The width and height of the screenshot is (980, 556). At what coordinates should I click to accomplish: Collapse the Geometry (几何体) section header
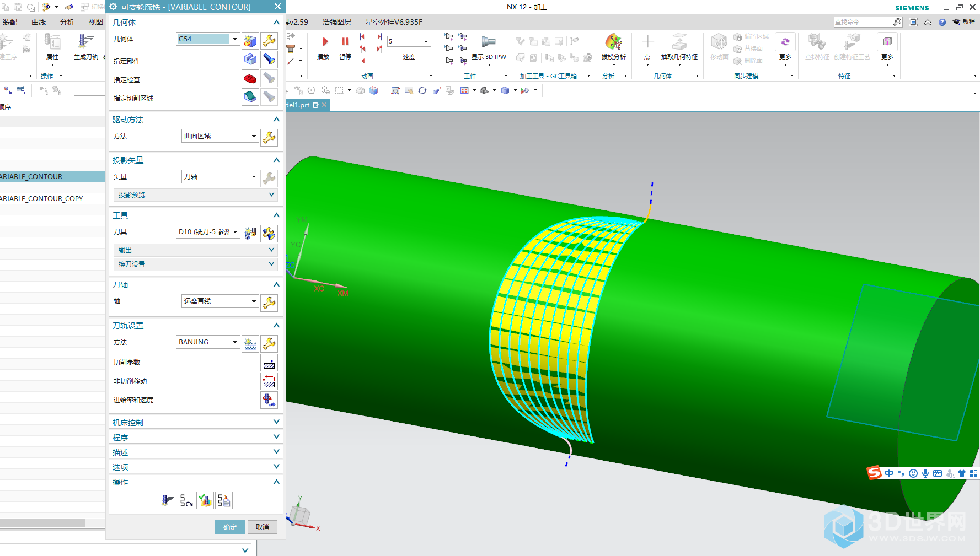tap(195, 23)
